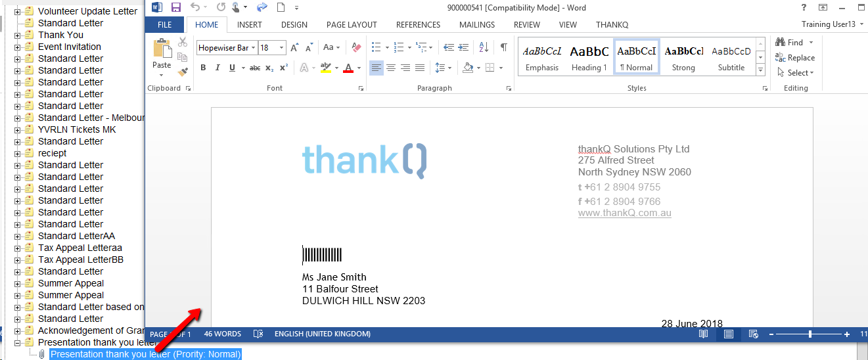The width and height of the screenshot is (868, 360).
Task: Open the THANKQ ribbon tab
Action: coord(612,25)
